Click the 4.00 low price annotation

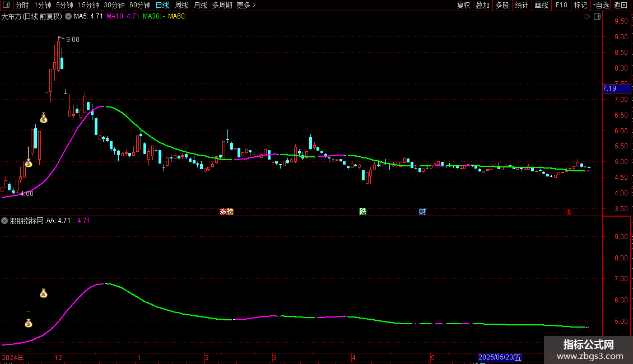click(27, 194)
